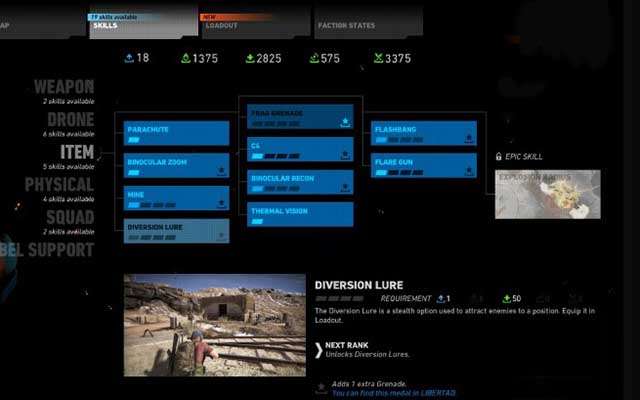Select the Item skill category
The height and width of the screenshot is (400, 640).
pyautogui.click(x=77, y=152)
